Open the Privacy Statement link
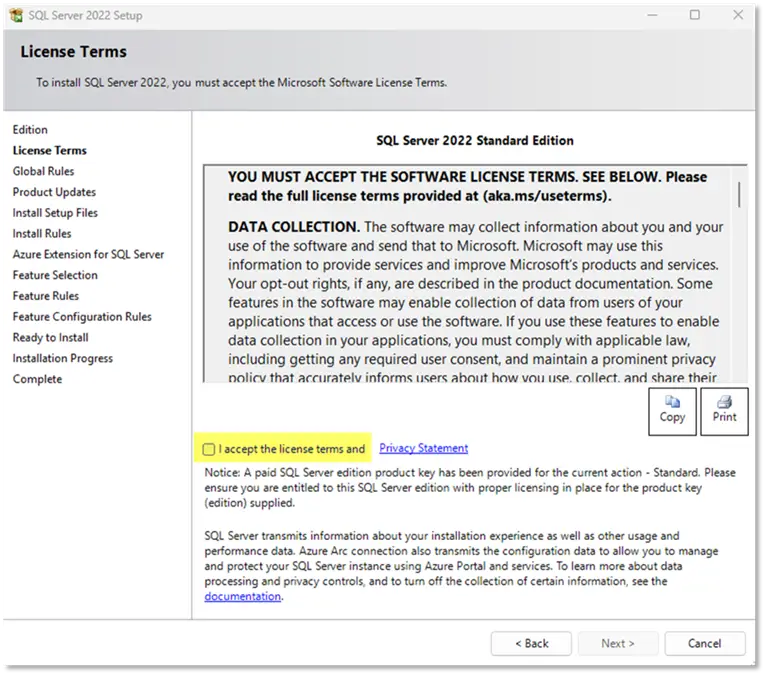This screenshot has height=676, width=766. pos(424,448)
